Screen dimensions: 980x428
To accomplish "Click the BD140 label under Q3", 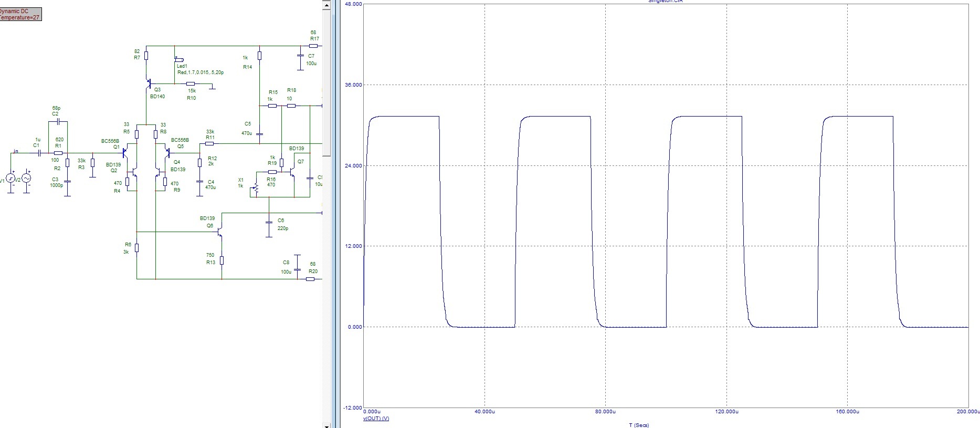I will pos(157,97).
